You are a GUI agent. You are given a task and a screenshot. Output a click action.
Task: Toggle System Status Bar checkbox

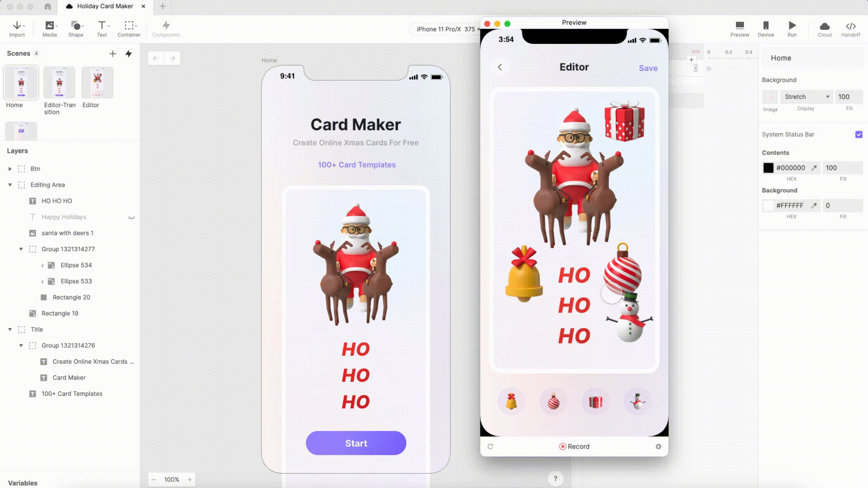(859, 134)
